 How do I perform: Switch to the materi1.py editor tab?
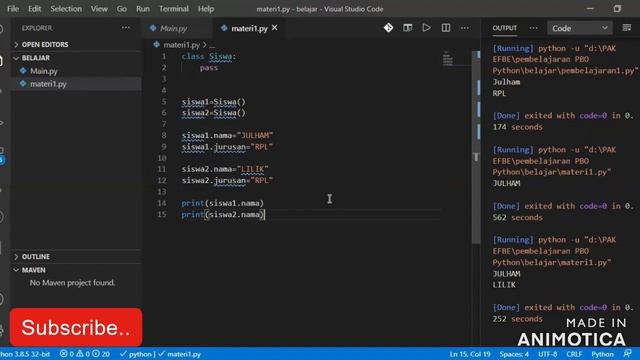pos(249,28)
